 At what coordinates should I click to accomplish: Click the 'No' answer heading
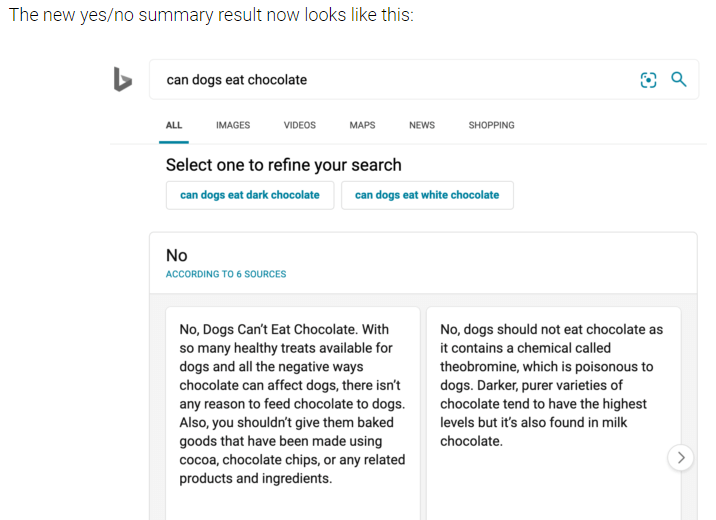(177, 255)
